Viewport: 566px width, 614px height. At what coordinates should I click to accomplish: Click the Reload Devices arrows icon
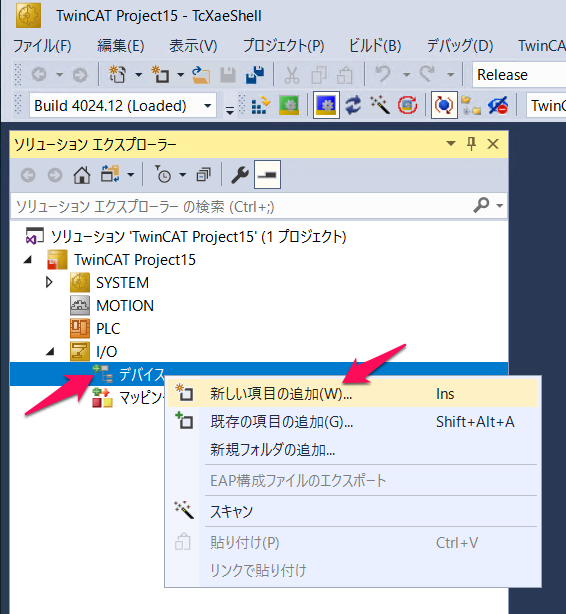pos(353,105)
